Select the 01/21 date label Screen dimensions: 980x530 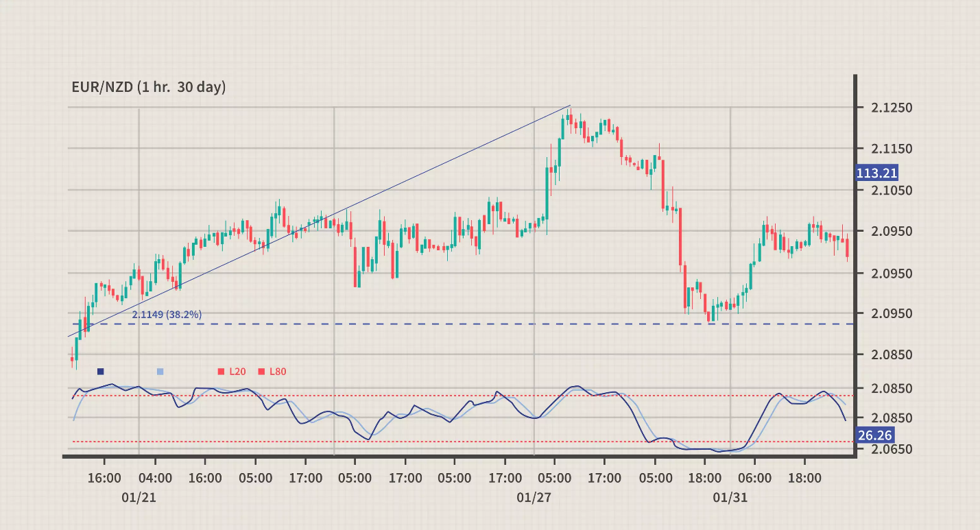click(139, 498)
